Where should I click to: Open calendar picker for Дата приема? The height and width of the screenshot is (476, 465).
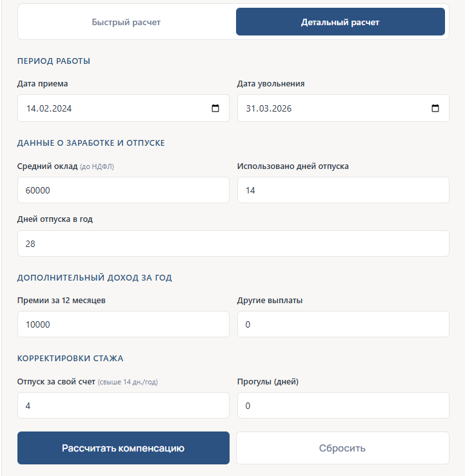coord(215,108)
